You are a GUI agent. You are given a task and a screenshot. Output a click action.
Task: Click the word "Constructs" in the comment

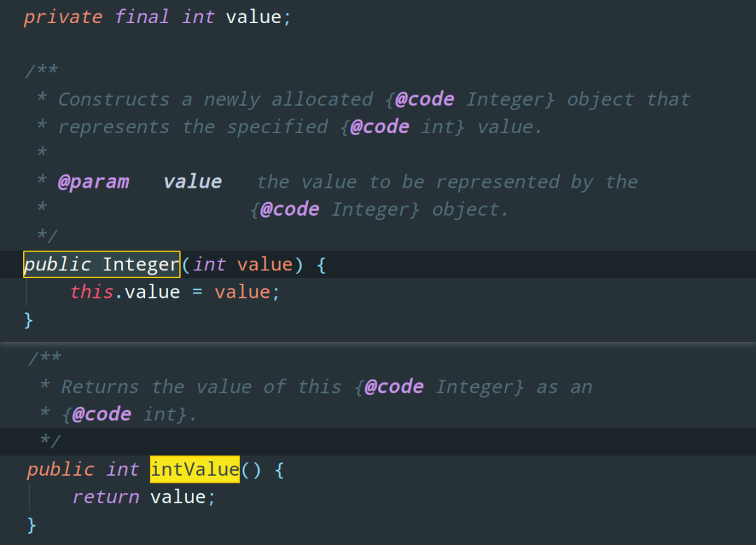click(x=113, y=99)
